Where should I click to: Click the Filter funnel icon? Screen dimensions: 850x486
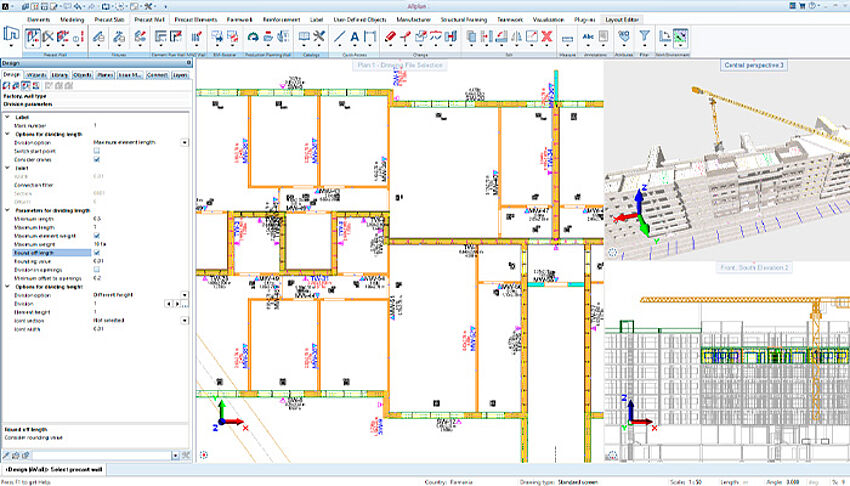click(645, 37)
